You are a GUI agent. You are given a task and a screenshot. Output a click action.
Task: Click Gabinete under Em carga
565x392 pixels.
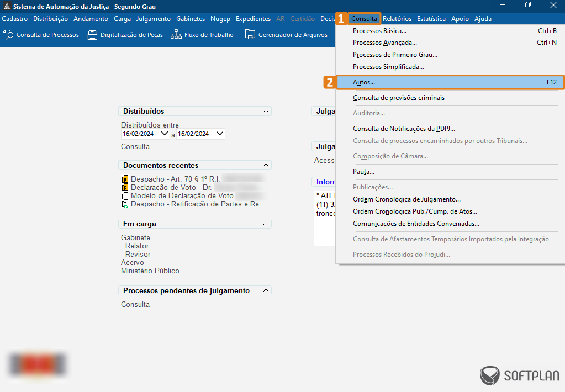click(135, 238)
